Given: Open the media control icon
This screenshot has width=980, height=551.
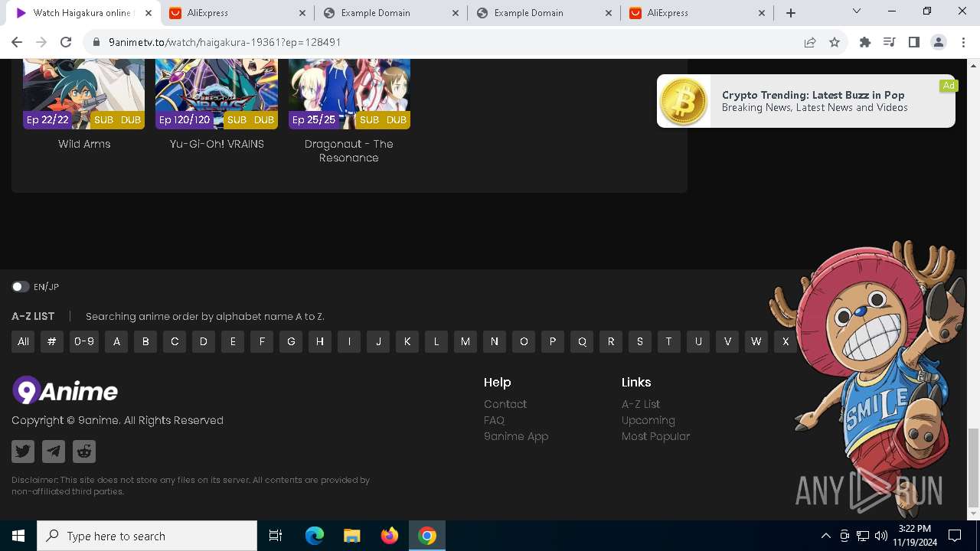Looking at the screenshot, I should pyautogui.click(x=889, y=42).
